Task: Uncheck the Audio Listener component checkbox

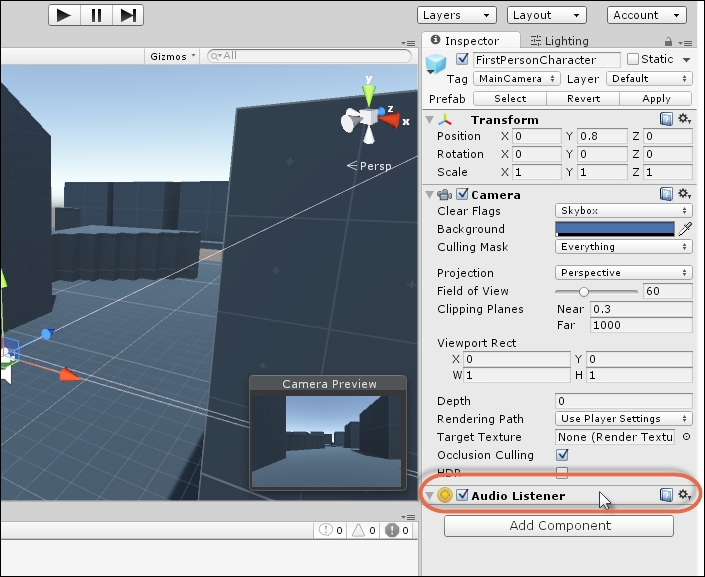Action: pyautogui.click(x=462, y=495)
